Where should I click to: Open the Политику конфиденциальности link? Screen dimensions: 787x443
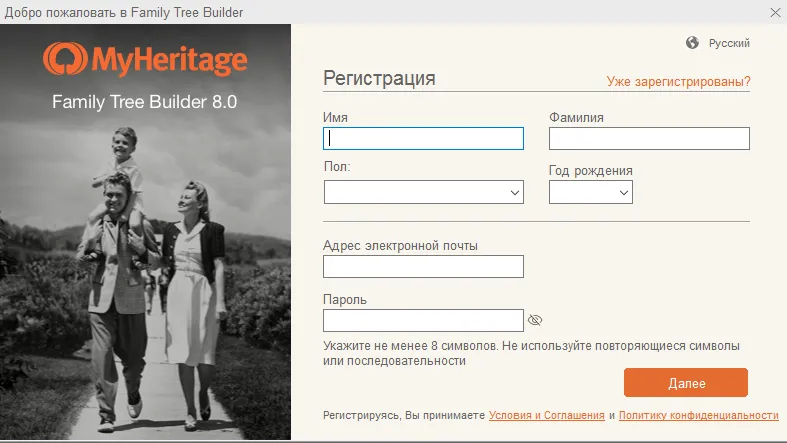pos(699,415)
